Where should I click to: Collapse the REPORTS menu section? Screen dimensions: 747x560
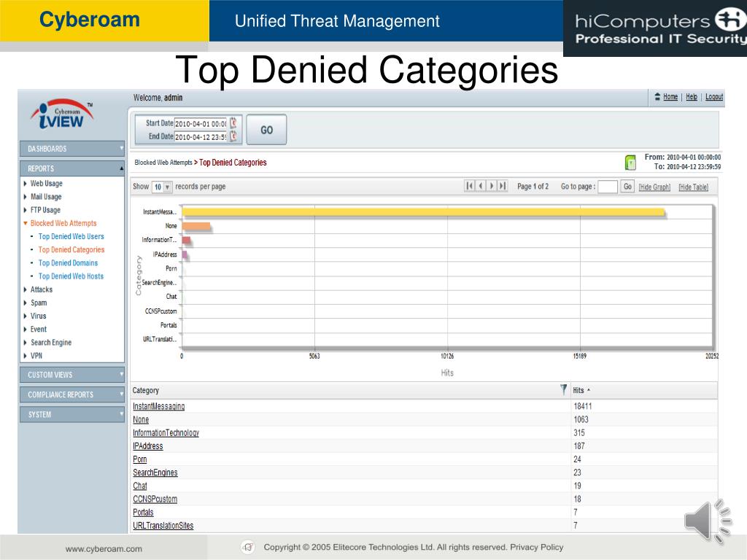click(72, 168)
